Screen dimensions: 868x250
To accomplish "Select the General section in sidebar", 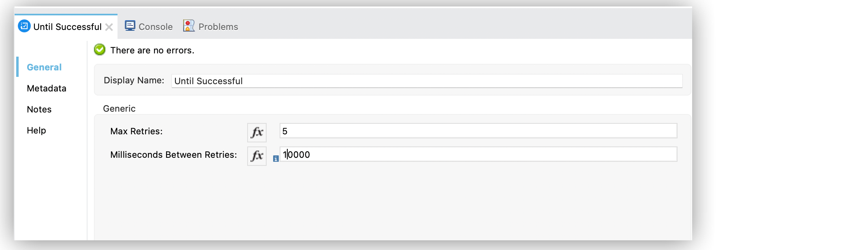I will [44, 67].
